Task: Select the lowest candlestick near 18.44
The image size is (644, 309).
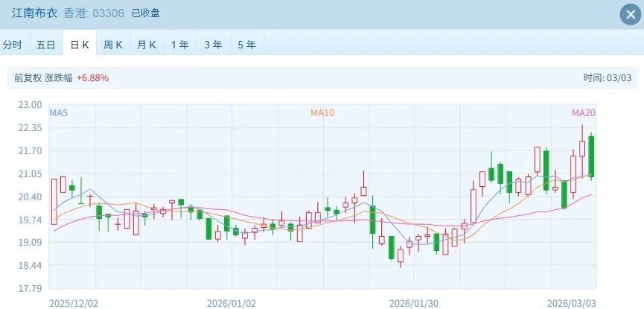Action: (401, 256)
